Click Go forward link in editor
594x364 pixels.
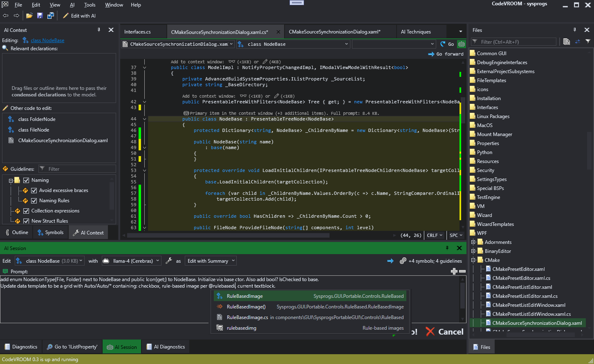(446, 54)
